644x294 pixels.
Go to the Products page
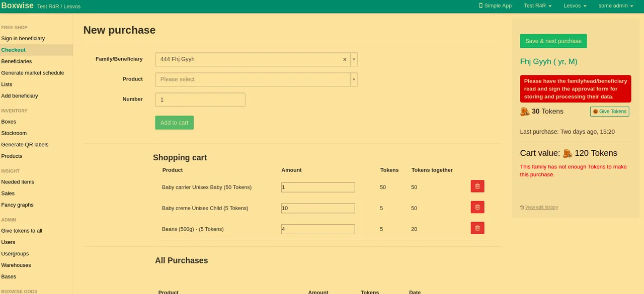click(x=12, y=156)
